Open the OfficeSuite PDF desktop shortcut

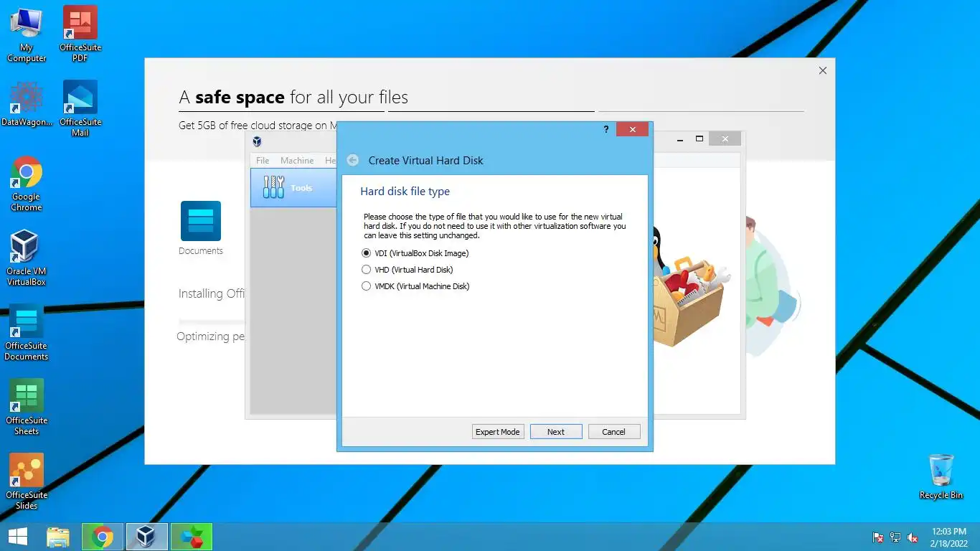(x=80, y=34)
